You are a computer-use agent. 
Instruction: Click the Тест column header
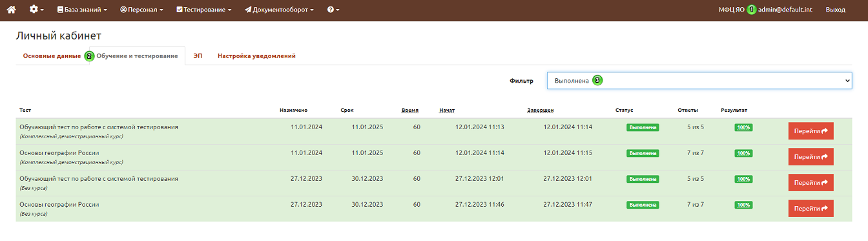[25, 110]
